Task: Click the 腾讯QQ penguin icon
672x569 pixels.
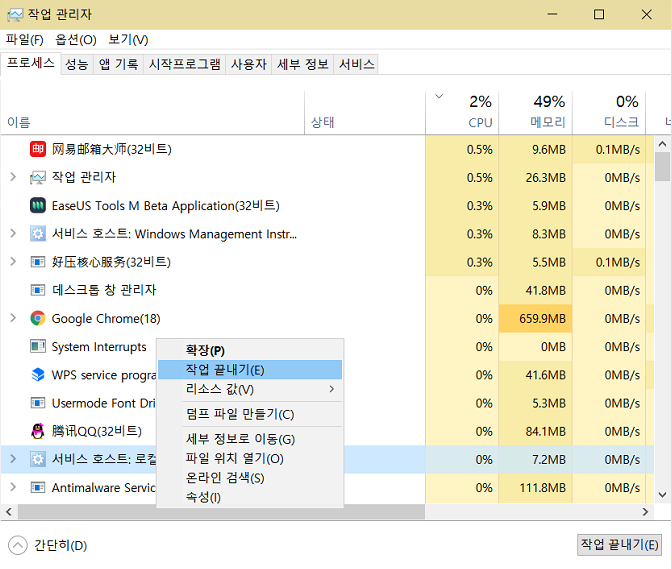Action: [x=38, y=431]
